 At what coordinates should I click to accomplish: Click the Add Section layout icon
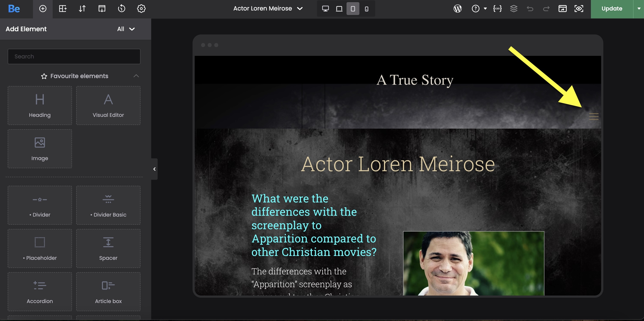(x=63, y=9)
